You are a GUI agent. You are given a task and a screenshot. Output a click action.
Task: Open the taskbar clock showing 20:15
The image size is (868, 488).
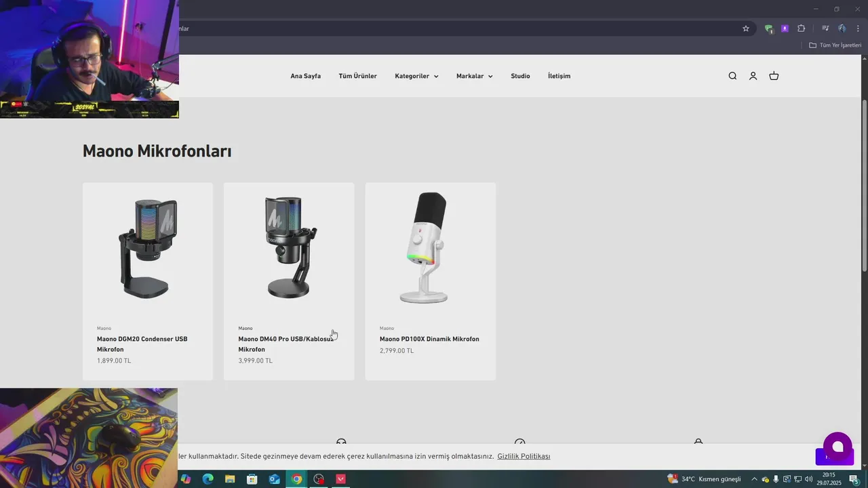click(829, 479)
